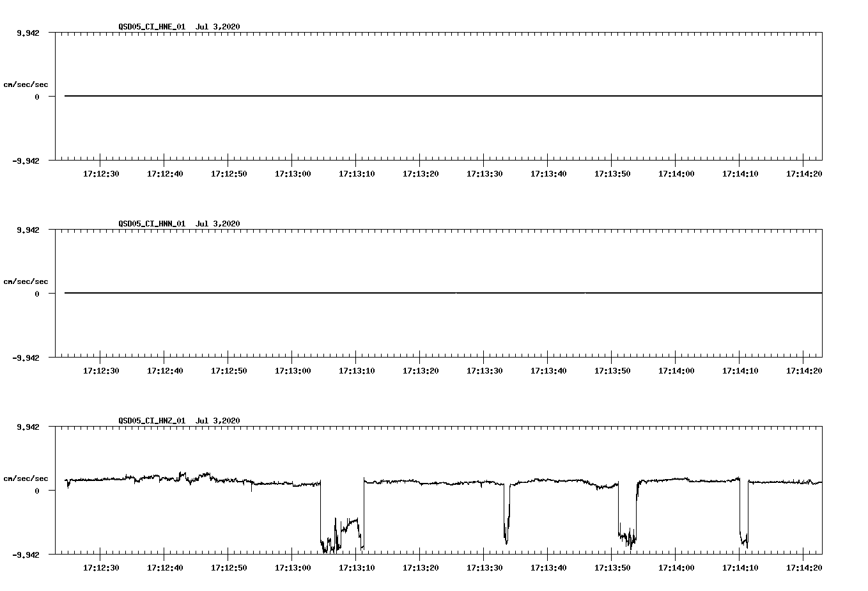The width and height of the screenshot is (868, 591).
Task: Click the 17:13:40 time label under HNN chart
Action: [x=548, y=370]
